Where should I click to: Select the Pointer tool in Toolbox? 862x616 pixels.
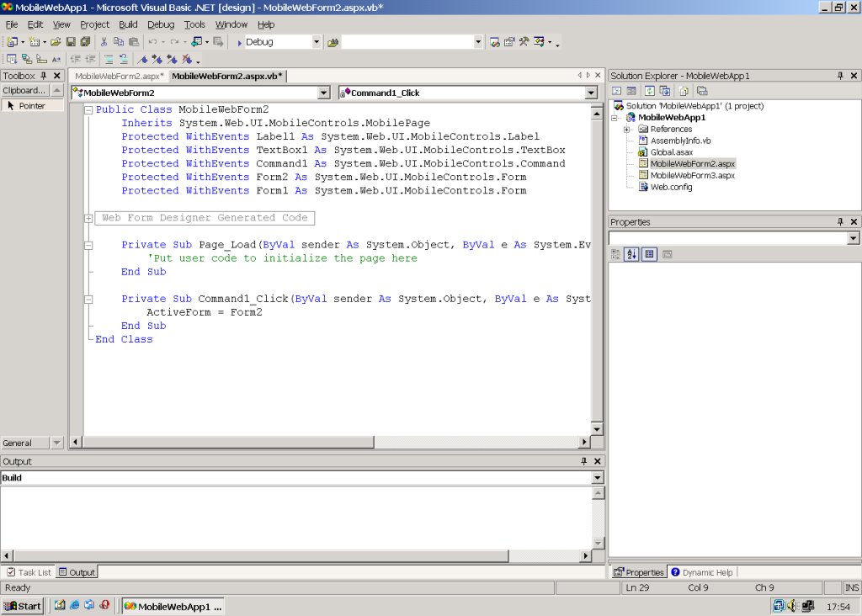[x=33, y=105]
